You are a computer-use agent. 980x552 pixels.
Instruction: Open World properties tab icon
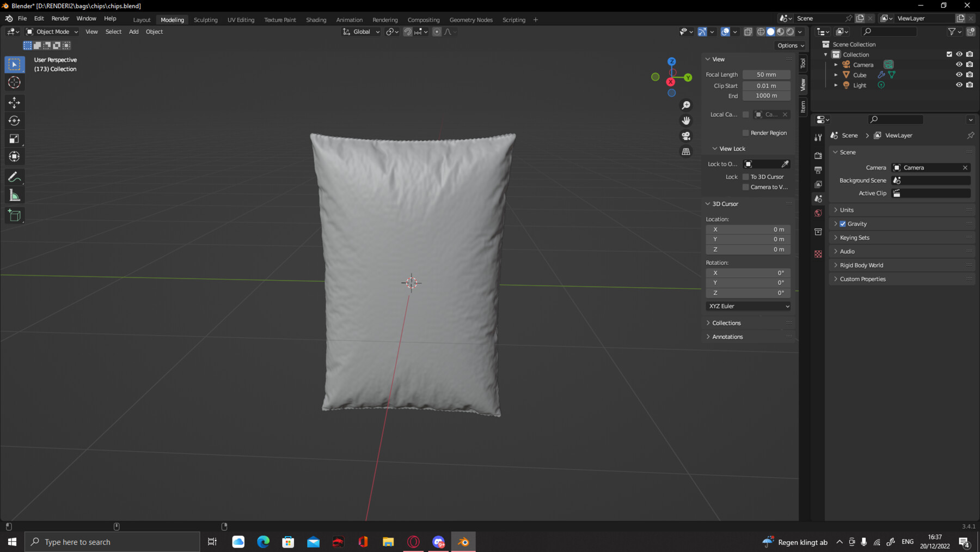point(818,213)
